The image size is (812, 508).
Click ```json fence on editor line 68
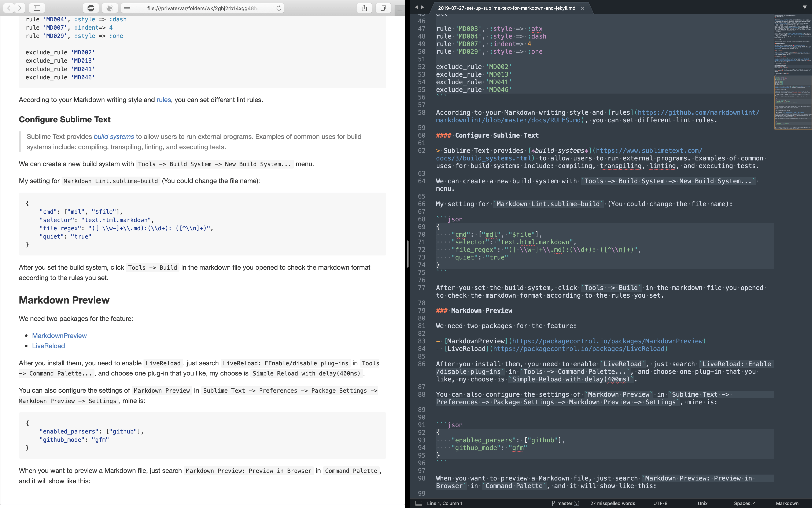[449, 219]
